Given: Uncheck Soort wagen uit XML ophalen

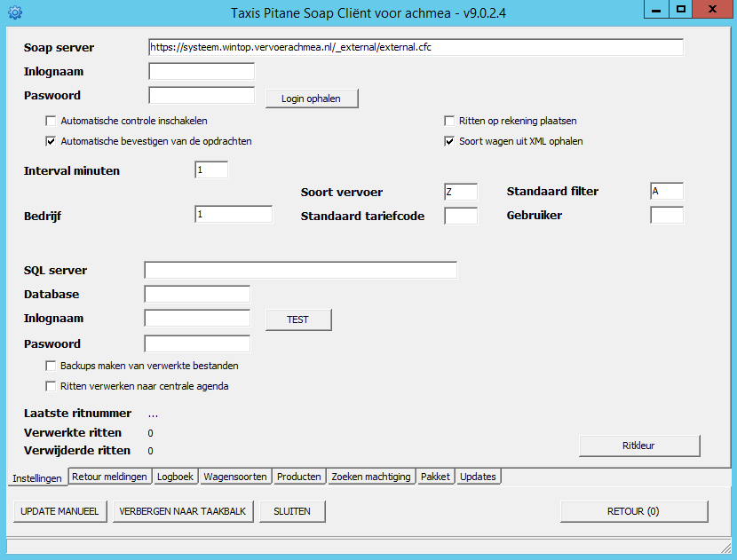Looking at the screenshot, I should point(449,141).
